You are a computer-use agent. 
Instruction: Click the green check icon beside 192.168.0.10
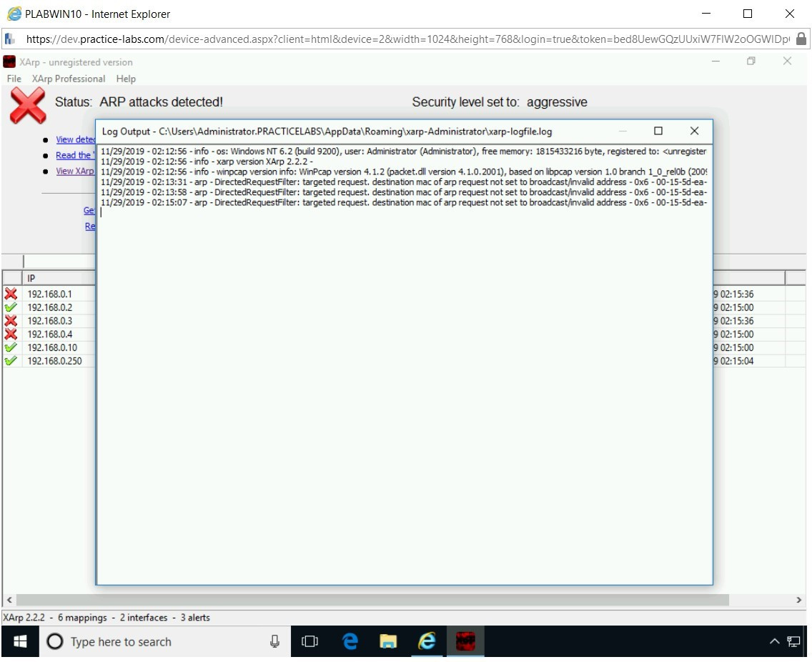coord(11,347)
